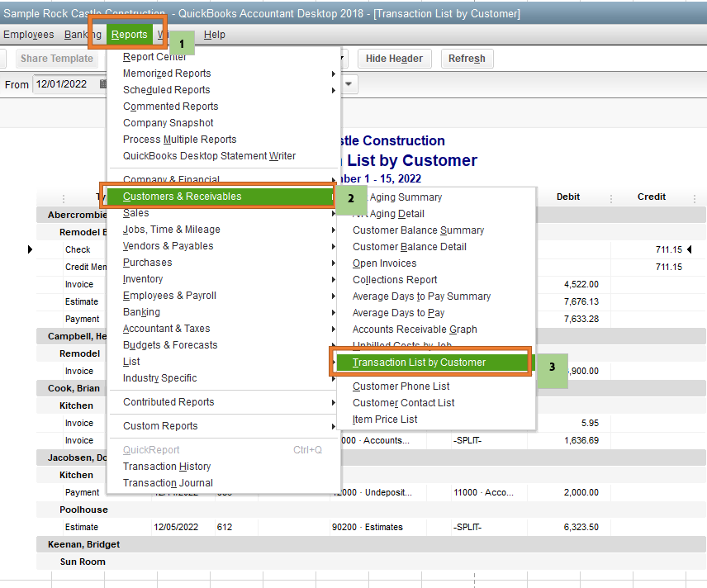Click the current-row arrow beside Check
Image resolution: width=707 pixels, height=588 pixels.
(30, 249)
